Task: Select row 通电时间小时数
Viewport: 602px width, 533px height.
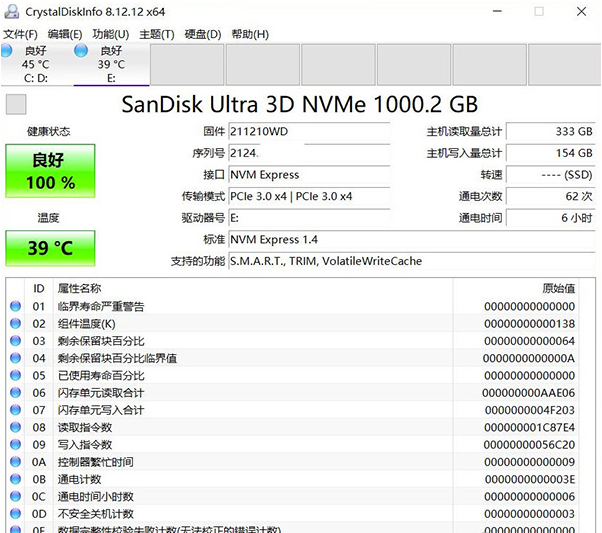Action: tap(293, 496)
